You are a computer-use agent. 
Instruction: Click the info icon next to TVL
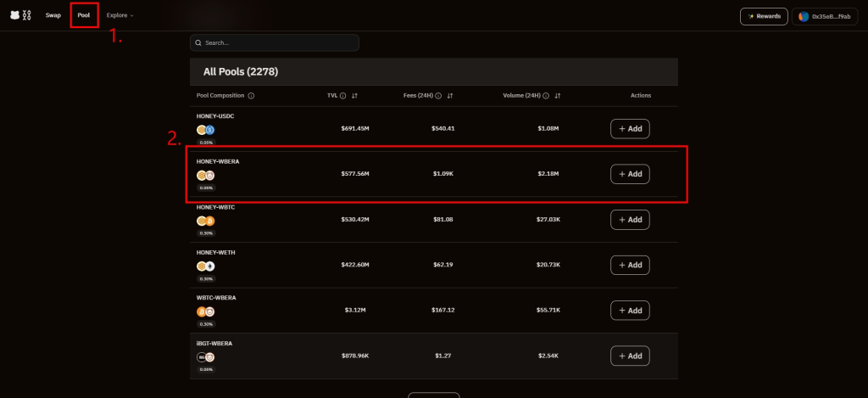coord(343,96)
